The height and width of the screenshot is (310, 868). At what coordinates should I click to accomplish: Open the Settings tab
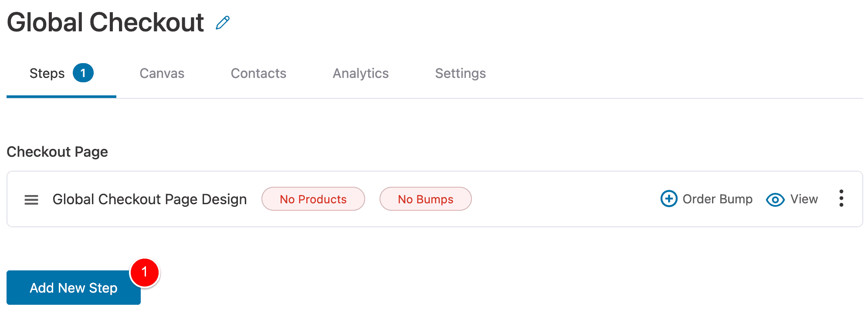pyautogui.click(x=461, y=73)
